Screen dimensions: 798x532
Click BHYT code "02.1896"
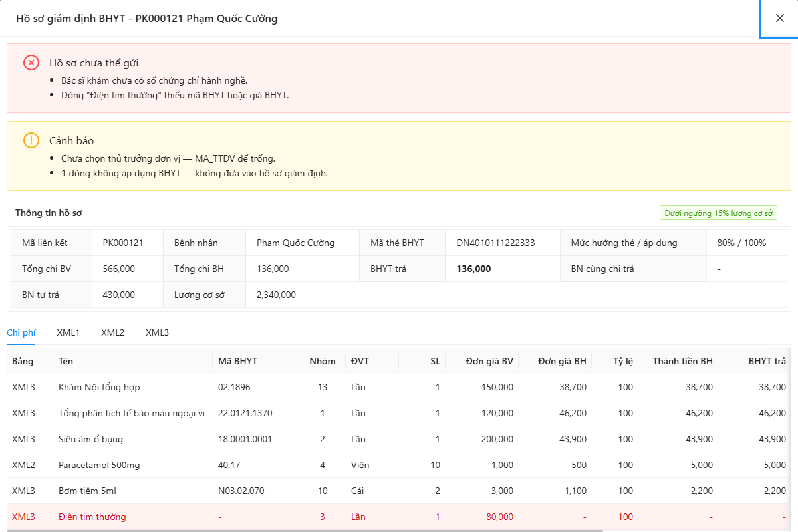click(x=235, y=387)
